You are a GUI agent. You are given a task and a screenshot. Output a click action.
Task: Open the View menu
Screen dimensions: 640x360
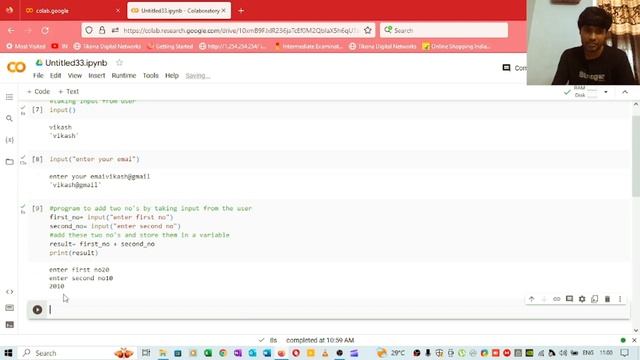[75, 76]
